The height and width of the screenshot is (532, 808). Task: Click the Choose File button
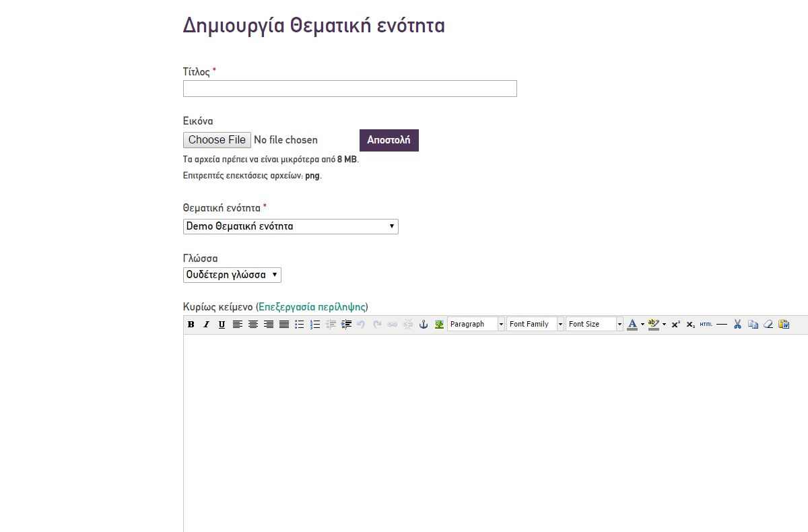click(x=217, y=140)
